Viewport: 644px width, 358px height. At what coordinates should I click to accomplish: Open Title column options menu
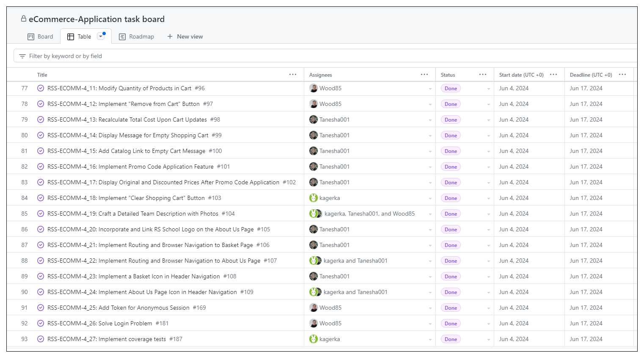293,75
